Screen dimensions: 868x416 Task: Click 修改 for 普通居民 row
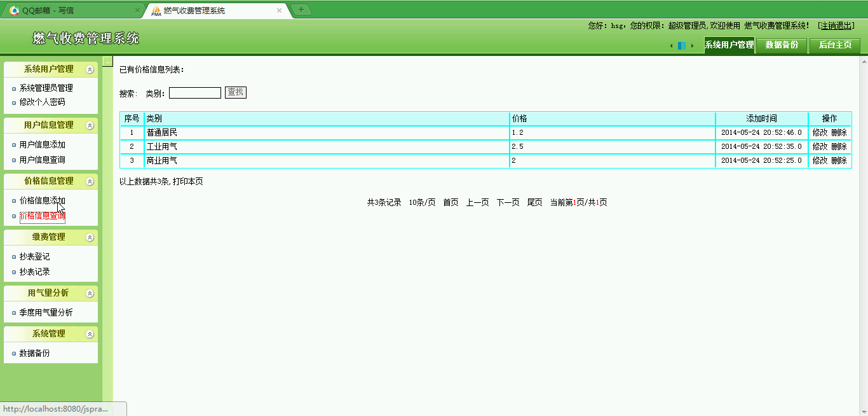(x=820, y=133)
